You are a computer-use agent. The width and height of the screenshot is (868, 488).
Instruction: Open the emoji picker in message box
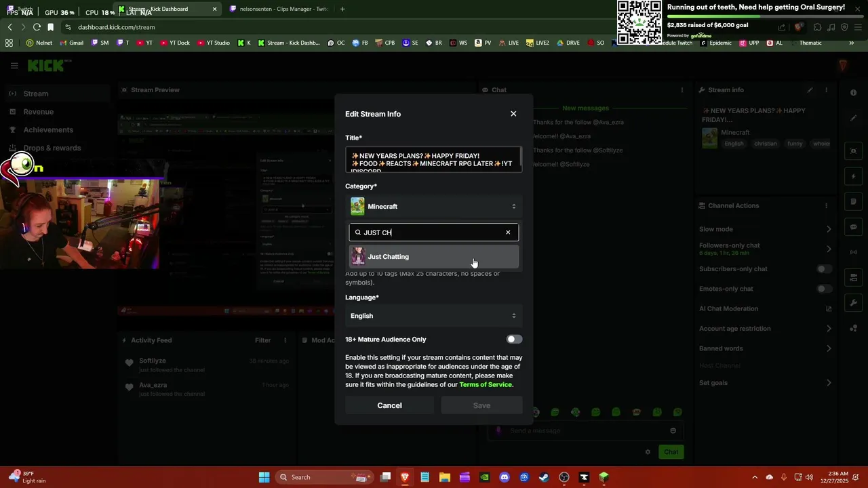[673, 430]
